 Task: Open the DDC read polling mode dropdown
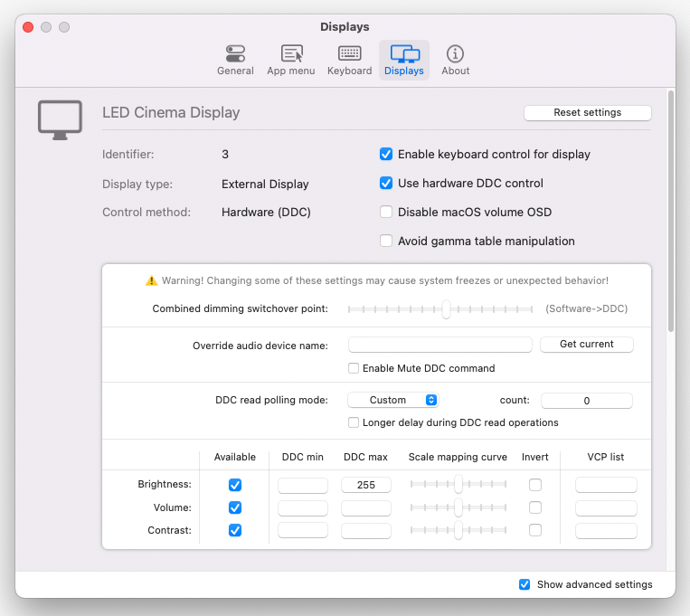tap(393, 400)
